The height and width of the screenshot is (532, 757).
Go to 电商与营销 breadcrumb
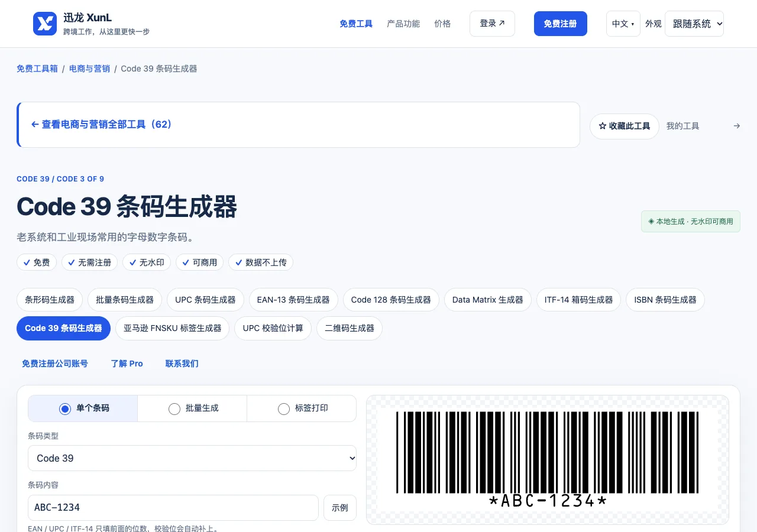(x=89, y=69)
